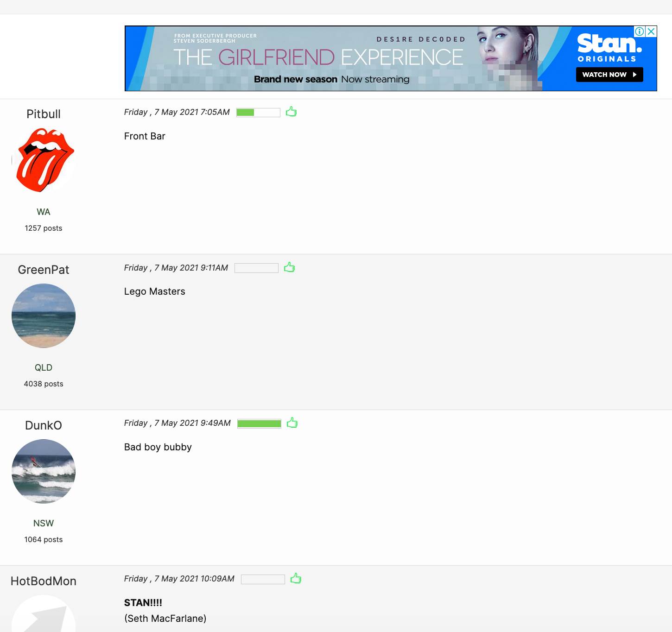The image size is (672, 632).
Task: Open HotBodMon's profile name link
Action: 44,581
